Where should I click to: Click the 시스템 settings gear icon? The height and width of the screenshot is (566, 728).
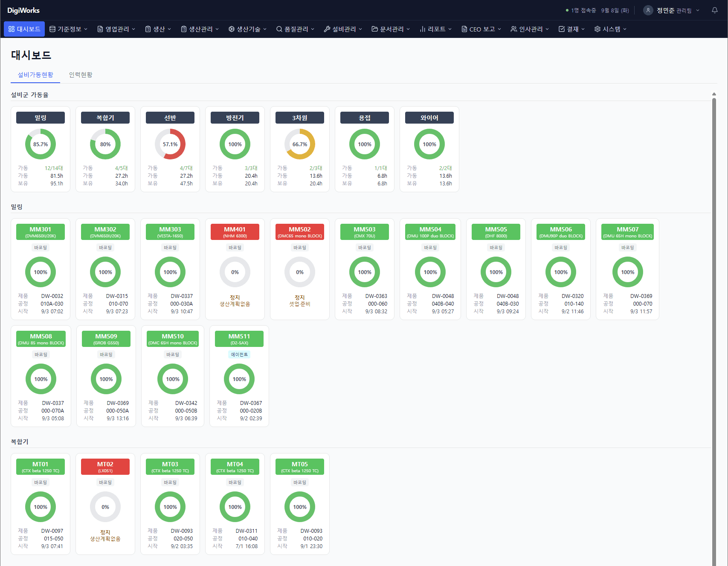click(597, 29)
